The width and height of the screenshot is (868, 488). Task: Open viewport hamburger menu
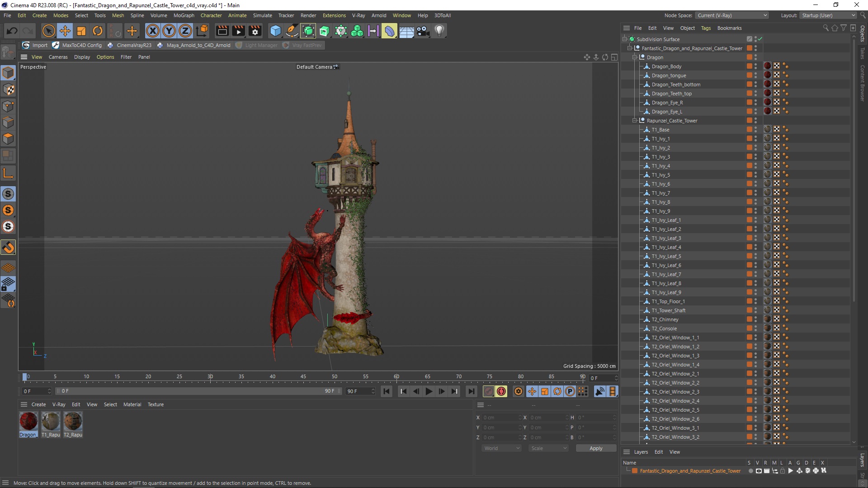coord(24,57)
